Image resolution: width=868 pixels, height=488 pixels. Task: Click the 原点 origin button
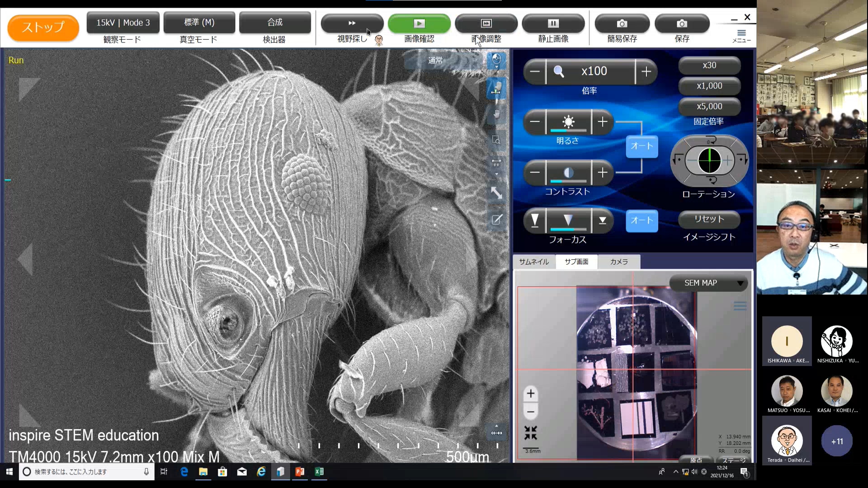pos(696,460)
